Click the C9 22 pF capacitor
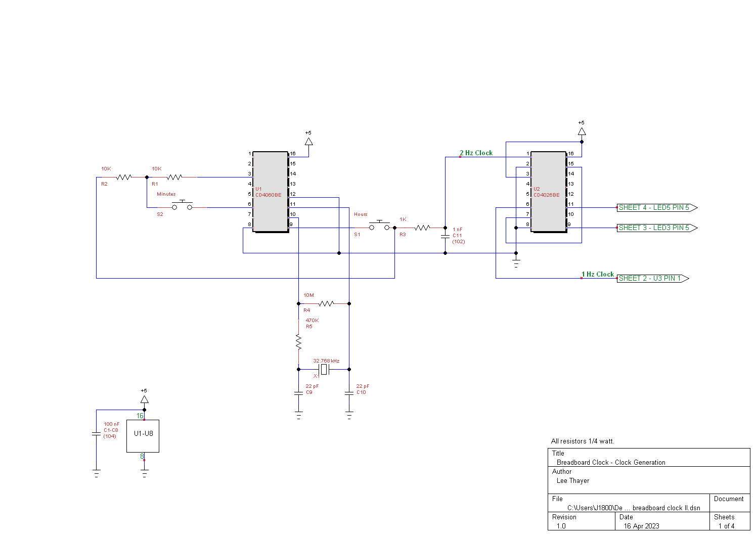 coord(298,393)
